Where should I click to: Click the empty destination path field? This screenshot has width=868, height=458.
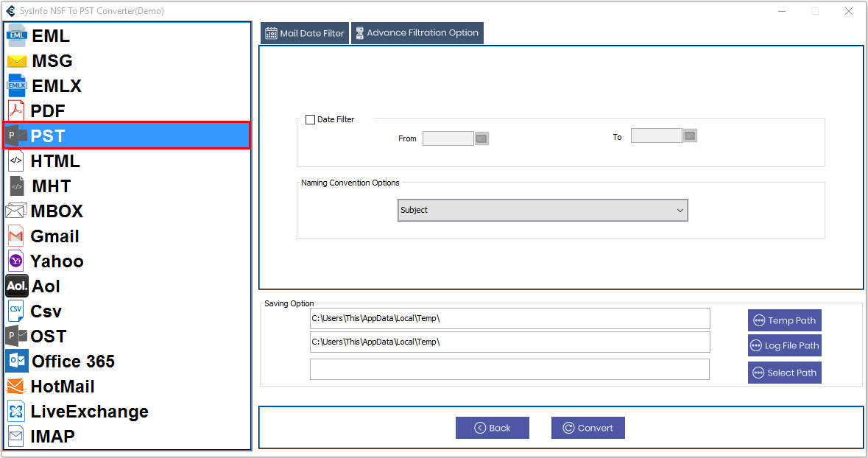coord(509,370)
